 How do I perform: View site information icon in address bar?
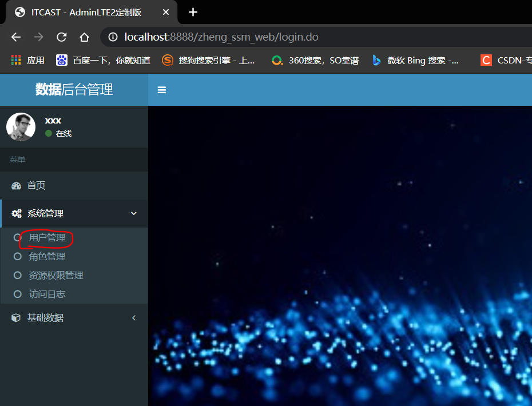(x=113, y=37)
